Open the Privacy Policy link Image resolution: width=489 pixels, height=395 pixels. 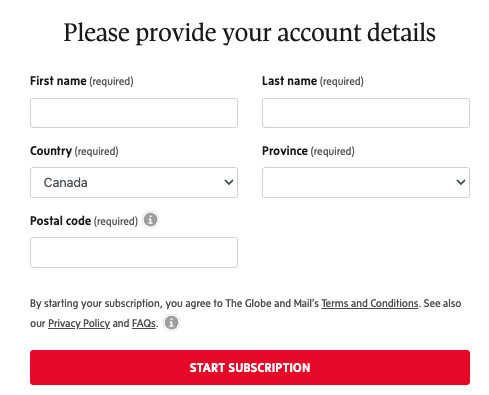[x=79, y=323]
